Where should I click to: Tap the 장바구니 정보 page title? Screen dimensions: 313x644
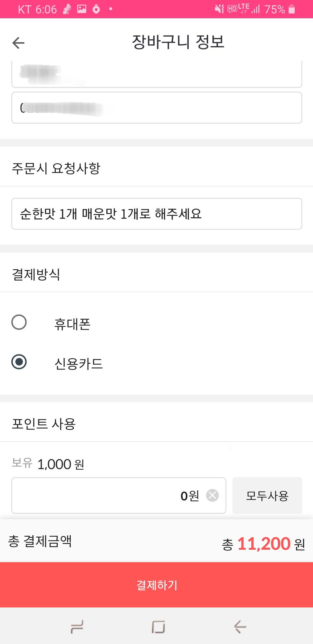178,42
